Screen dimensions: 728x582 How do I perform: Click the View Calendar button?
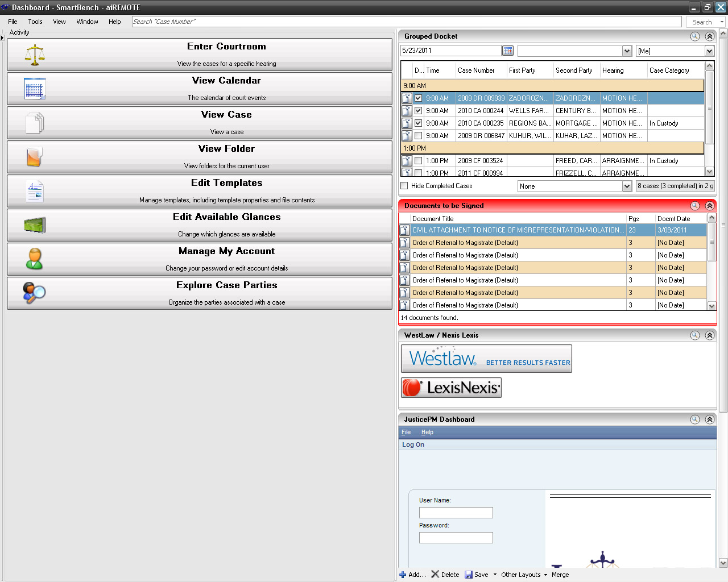(x=200, y=89)
